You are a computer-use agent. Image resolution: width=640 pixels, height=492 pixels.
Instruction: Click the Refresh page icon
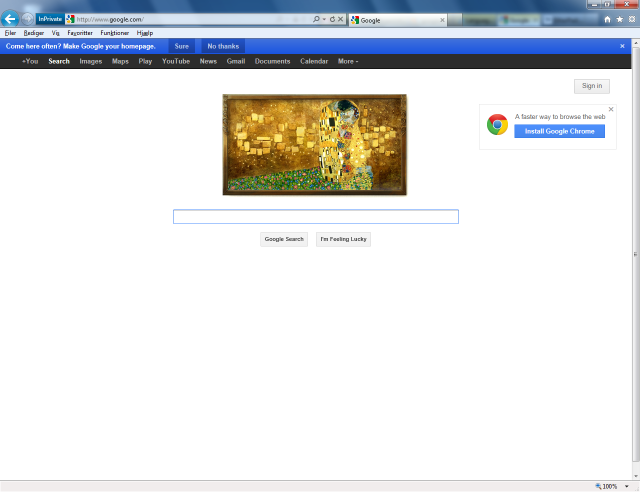[332, 19]
